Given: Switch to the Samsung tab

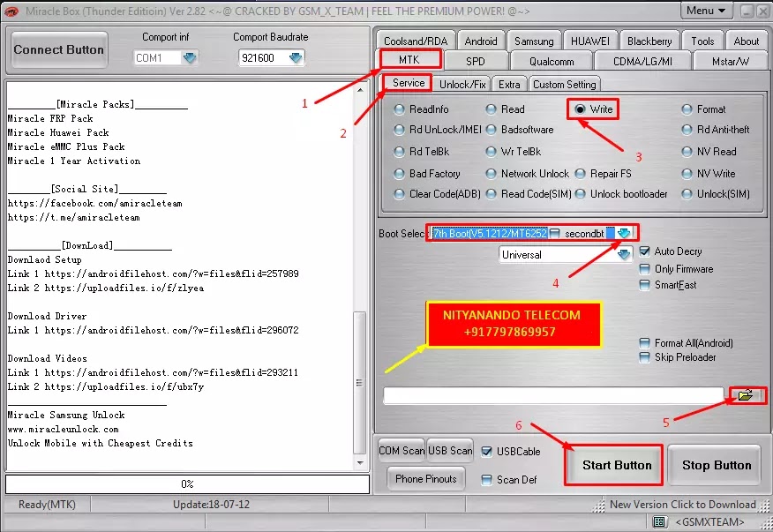Looking at the screenshot, I should coord(534,41).
